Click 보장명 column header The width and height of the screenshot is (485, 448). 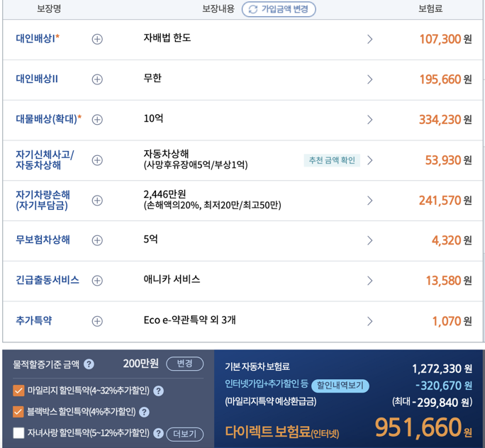(49, 9)
